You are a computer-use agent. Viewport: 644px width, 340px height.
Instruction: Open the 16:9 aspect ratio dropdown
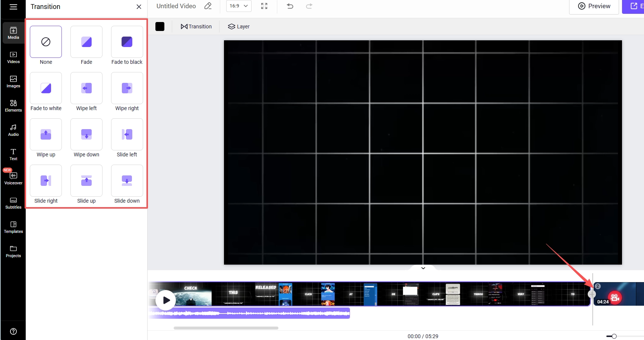pyautogui.click(x=239, y=6)
